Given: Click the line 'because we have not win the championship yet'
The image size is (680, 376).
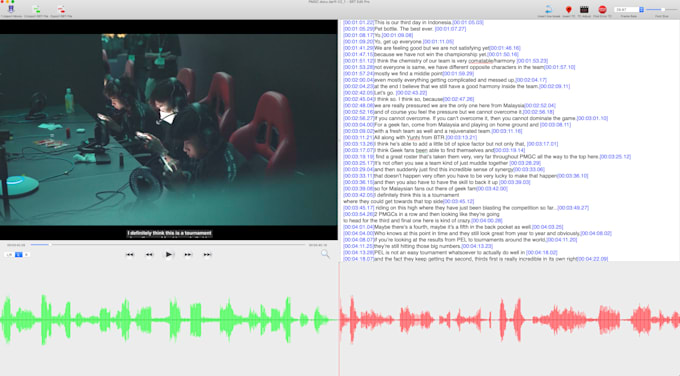Looking at the screenshot, I should coord(430,55).
